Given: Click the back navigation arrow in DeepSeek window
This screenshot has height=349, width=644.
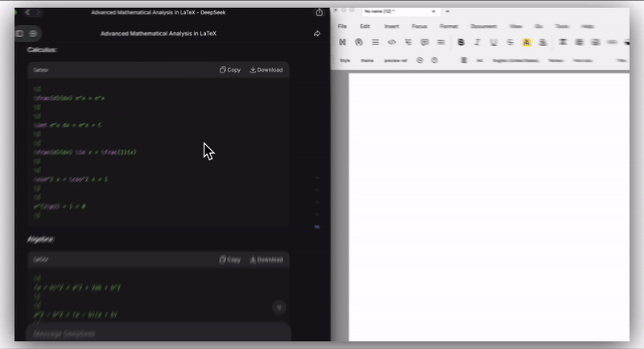Looking at the screenshot, I should tap(28, 12).
